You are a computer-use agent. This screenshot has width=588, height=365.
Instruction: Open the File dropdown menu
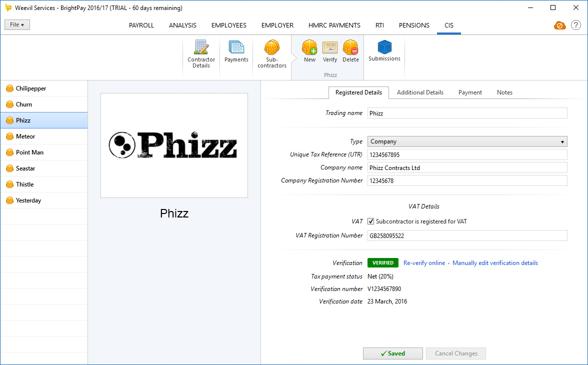[x=17, y=25]
